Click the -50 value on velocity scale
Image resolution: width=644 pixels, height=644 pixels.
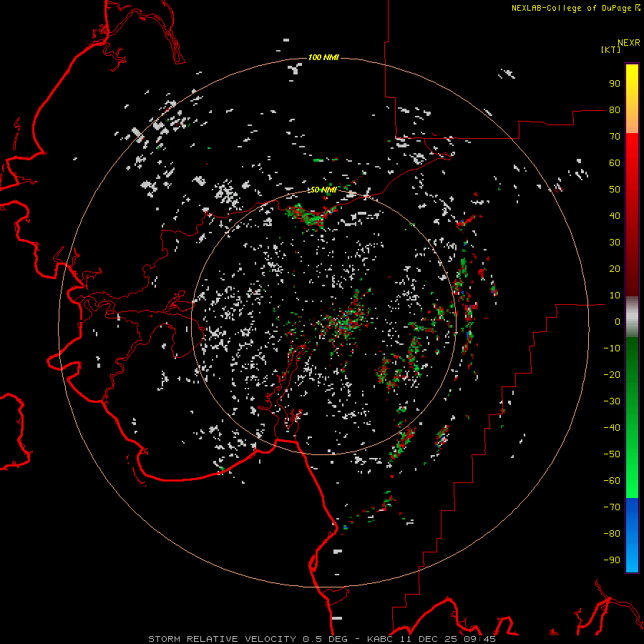(612, 454)
